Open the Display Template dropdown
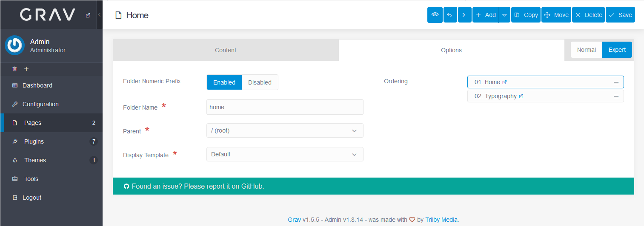Image resolution: width=644 pixels, height=226 pixels. point(285,155)
